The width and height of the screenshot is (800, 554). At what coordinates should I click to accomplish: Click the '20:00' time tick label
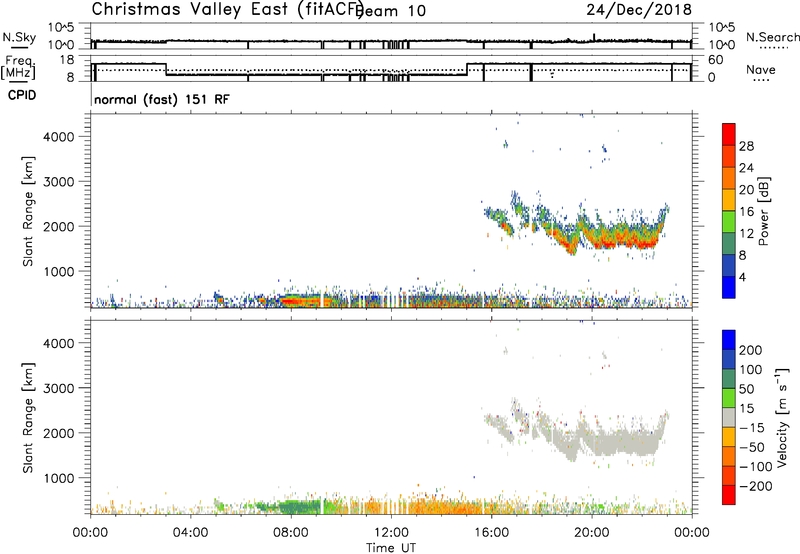coord(591,533)
